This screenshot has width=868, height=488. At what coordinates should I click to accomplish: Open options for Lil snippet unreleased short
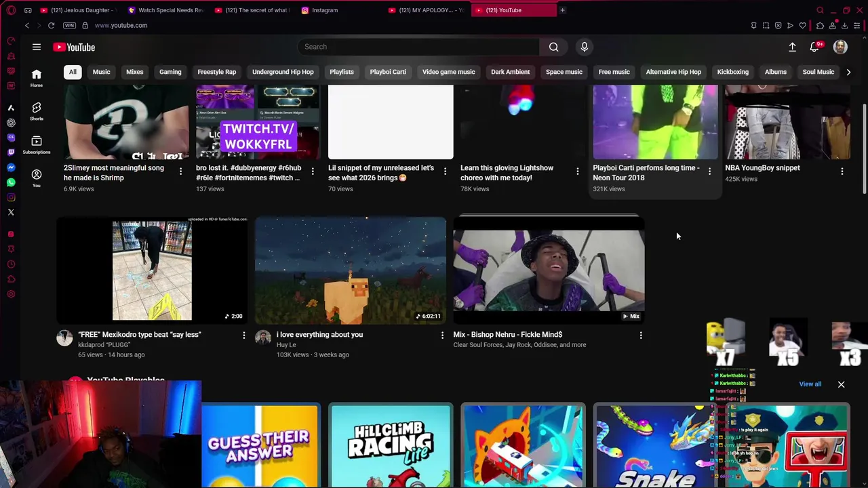[445, 171]
